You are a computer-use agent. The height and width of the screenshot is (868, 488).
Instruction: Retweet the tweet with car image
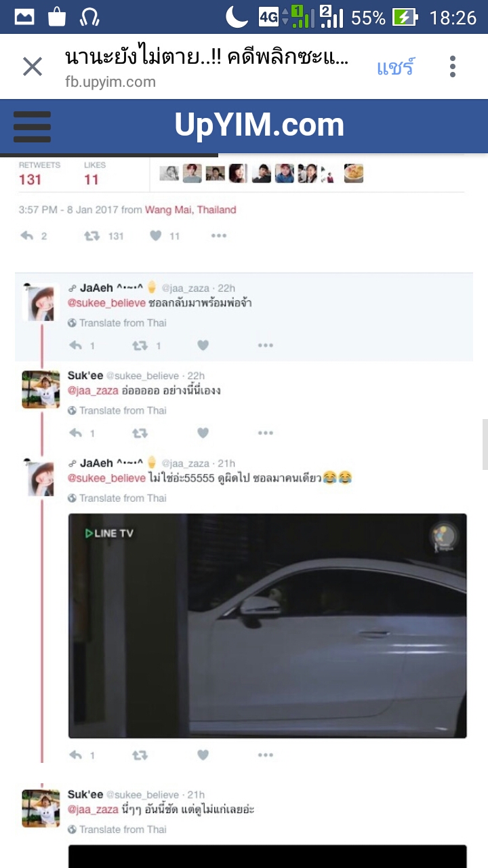point(140,755)
